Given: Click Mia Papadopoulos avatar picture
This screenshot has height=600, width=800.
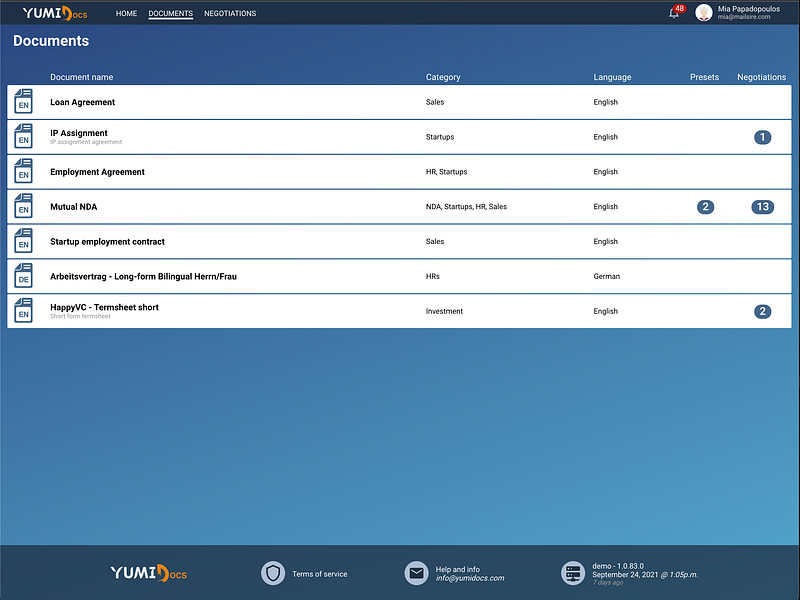Looking at the screenshot, I should [x=704, y=13].
